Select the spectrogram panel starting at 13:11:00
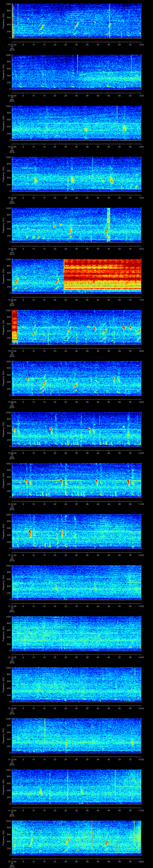The height and width of the screenshot is (868, 153). (76, 532)
